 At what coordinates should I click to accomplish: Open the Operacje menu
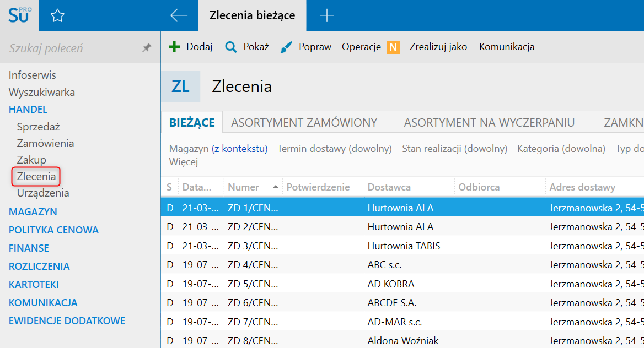[362, 47]
